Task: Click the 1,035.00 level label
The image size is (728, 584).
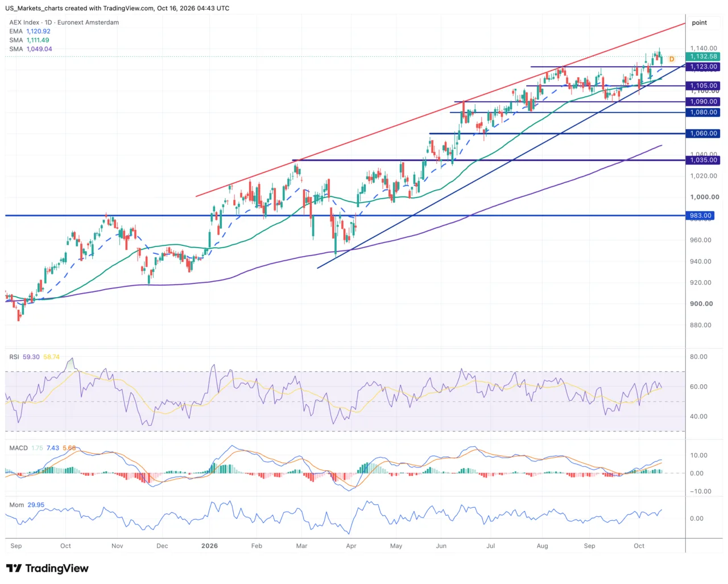Action: (x=704, y=161)
